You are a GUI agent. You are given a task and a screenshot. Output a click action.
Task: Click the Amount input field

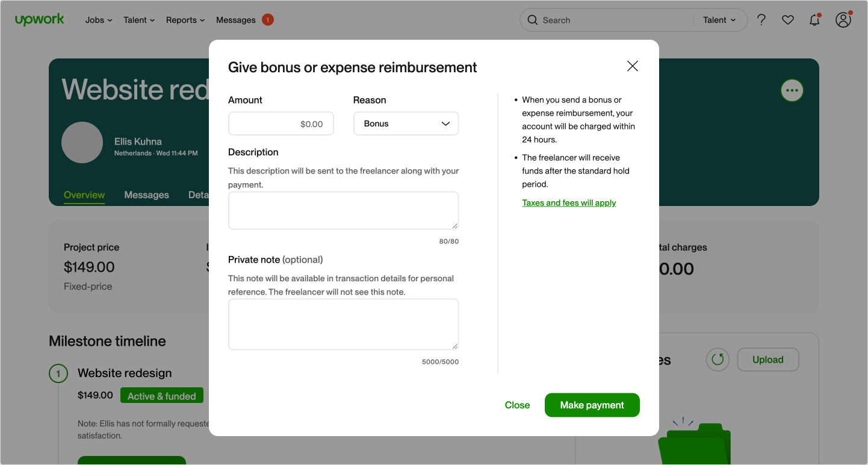click(281, 124)
